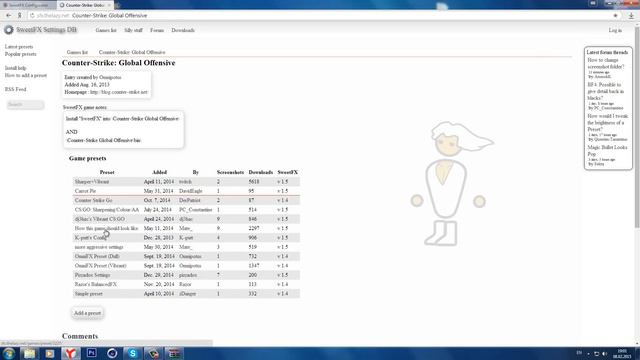
Task: Open the browser downloads arrow icon
Action: click(631, 16)
